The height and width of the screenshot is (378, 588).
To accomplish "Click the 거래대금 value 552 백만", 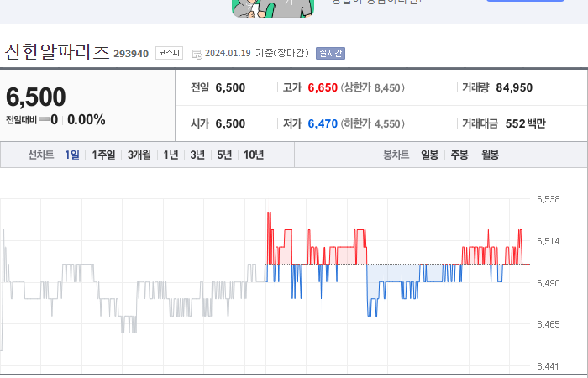I will pos(525,123).
